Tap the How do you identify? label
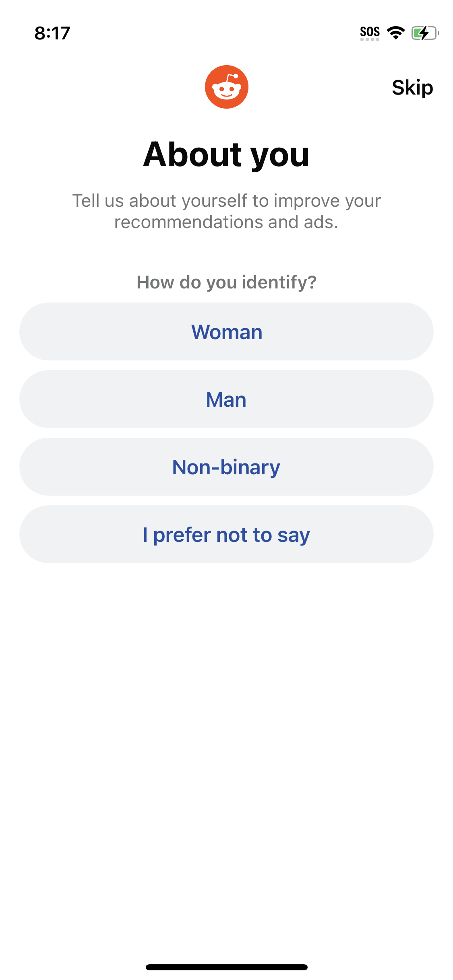Viewport: 453px width, 980px height. pos(226,282)
